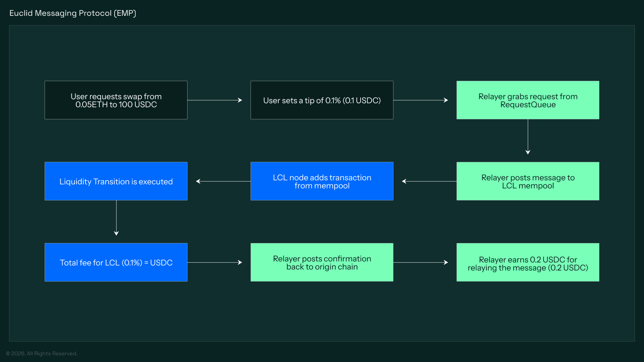This screenshot has height=362, width=644.
Task: Click arrow pointing to Relayer grabs request box
Action: coord(421,100)
